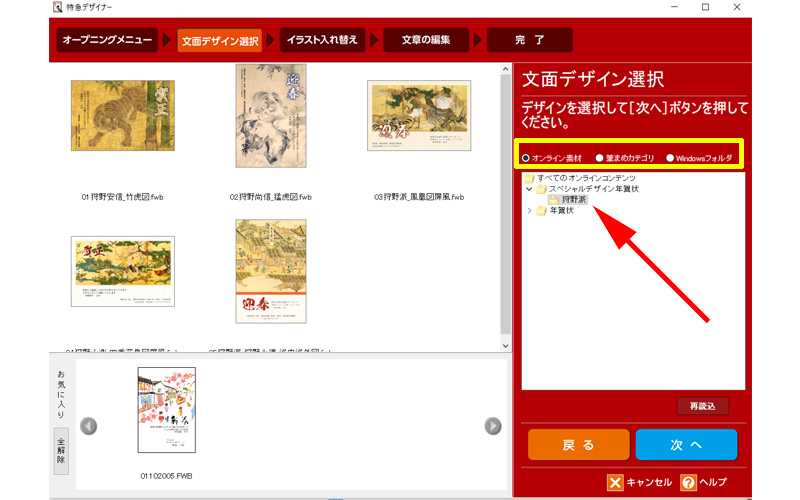
Task: Collapse the スペシャルデザイン年賀状 folder
Action: [529, 189]
